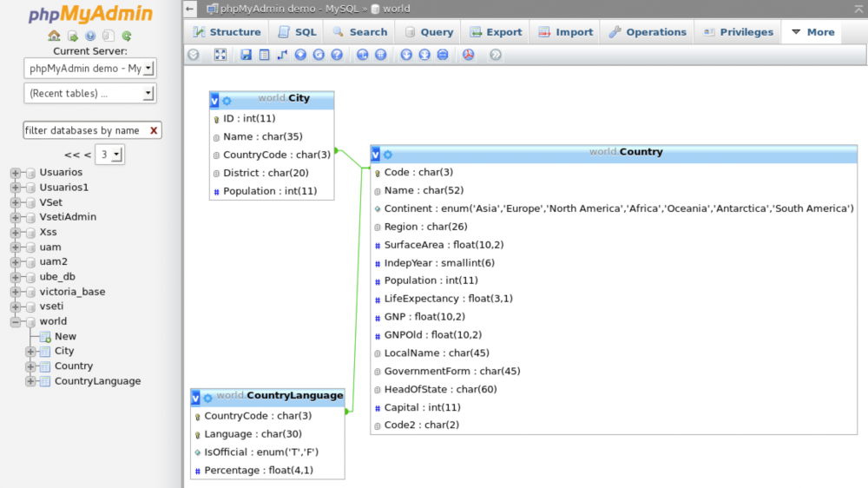Click the Home icon in phpMyAdmin sidebar

point(54,36)
